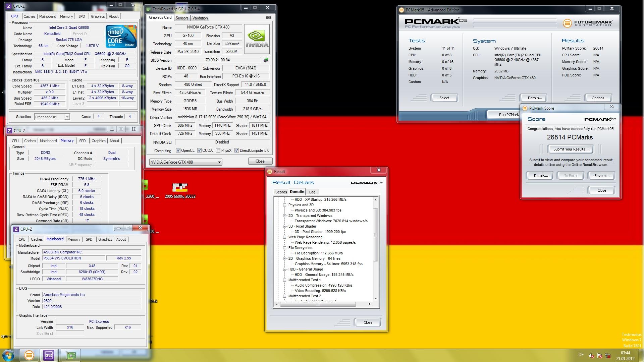
Task: Open the NVIDIA GeForce GTX 480 dropdown
Action: [x=185, y=162]
